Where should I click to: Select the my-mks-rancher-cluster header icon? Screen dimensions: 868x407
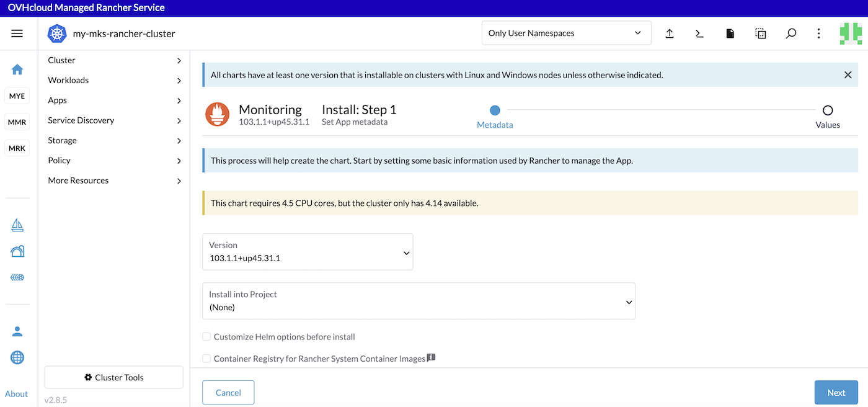click(x=57, y=34)
